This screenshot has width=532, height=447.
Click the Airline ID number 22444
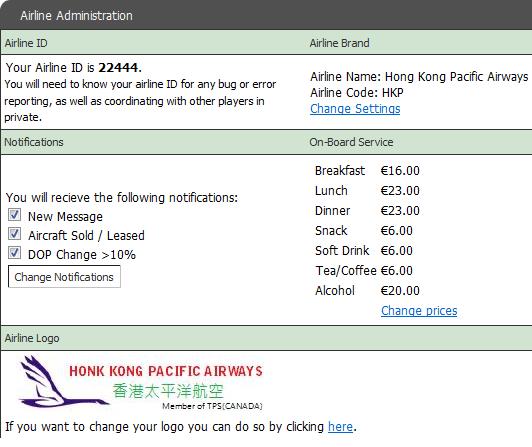pyautogui.click(x=118, y=68)
